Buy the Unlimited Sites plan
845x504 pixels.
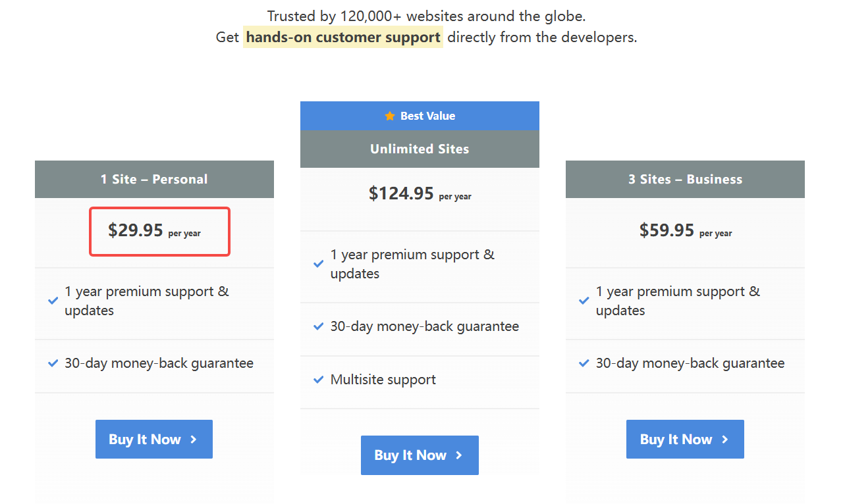[420, 455]
